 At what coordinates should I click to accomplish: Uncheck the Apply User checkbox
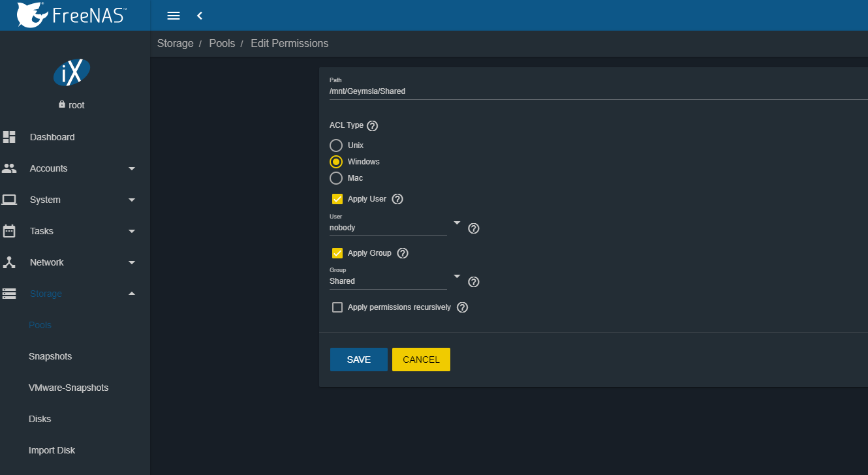[x=337, y=199]
